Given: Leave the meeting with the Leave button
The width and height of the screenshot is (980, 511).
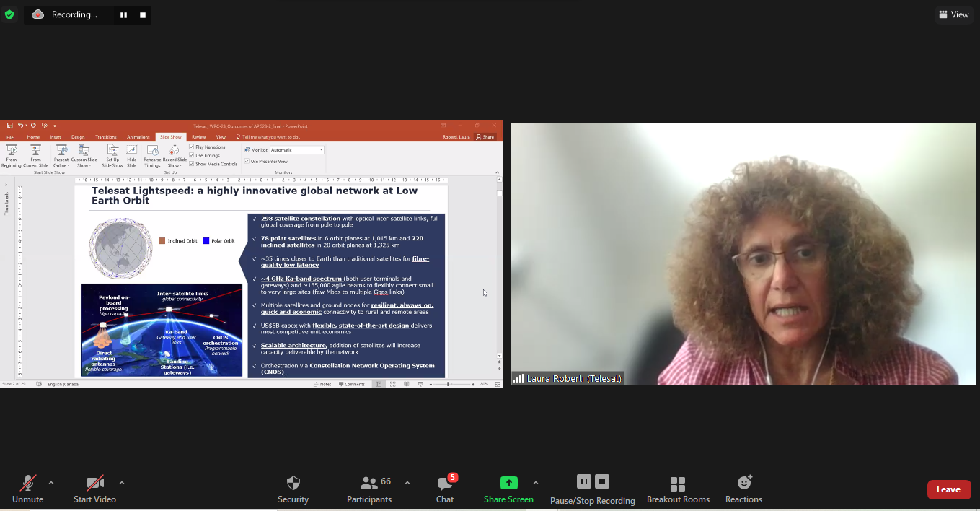Looking at the screenshot, I should coord(948,489).
